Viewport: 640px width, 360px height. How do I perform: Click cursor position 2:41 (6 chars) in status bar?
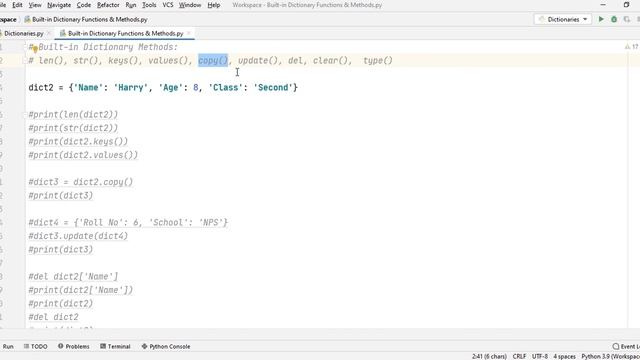[489, 356]
